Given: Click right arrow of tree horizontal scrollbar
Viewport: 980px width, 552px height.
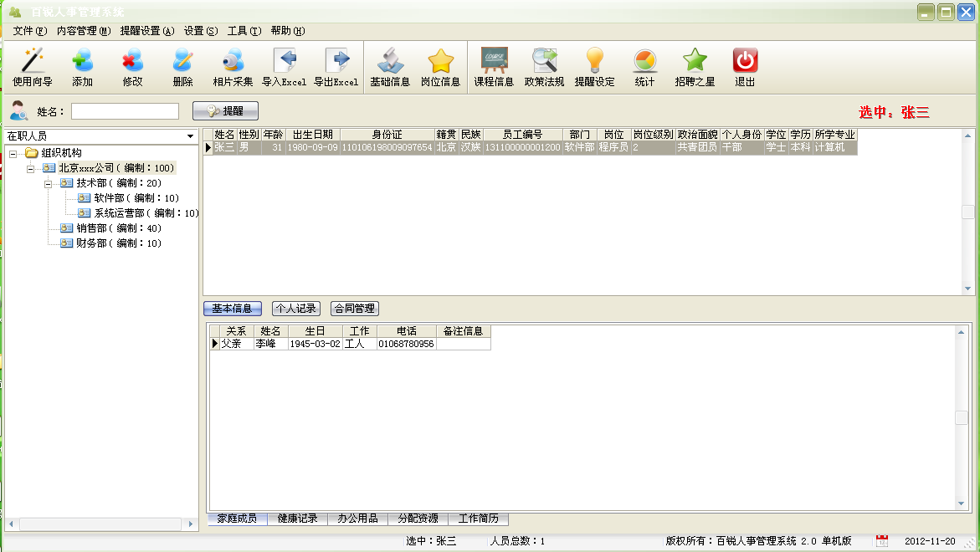Looking at the screenshot, I should [x=191, y=524].
